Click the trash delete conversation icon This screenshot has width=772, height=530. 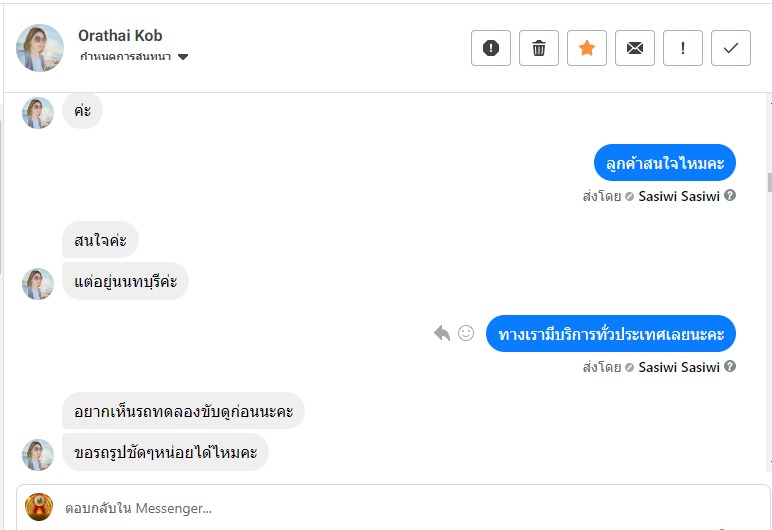tap(539, 48)
